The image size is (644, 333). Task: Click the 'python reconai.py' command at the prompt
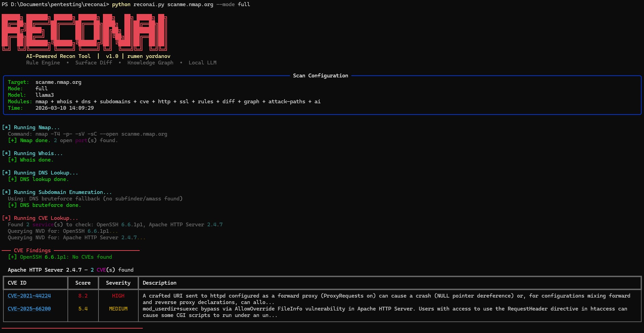[138, 4]
